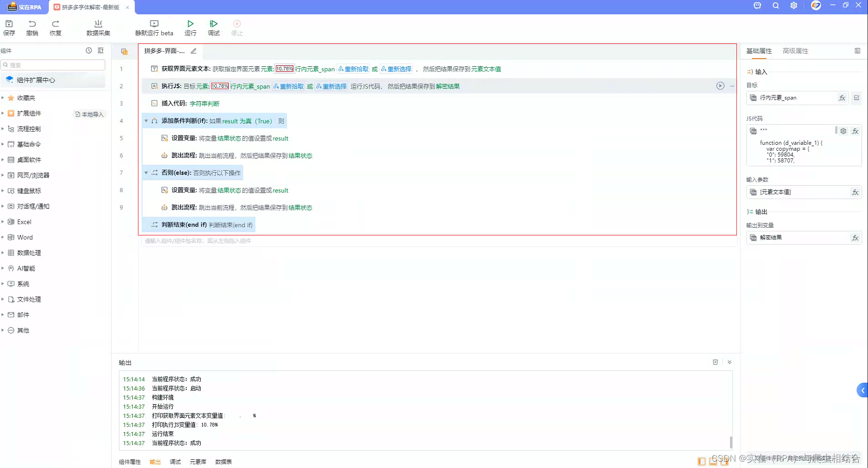Screen dimensions: 868x468
Task: Collapse the 否则(else) branch
Action: point(146,172)
